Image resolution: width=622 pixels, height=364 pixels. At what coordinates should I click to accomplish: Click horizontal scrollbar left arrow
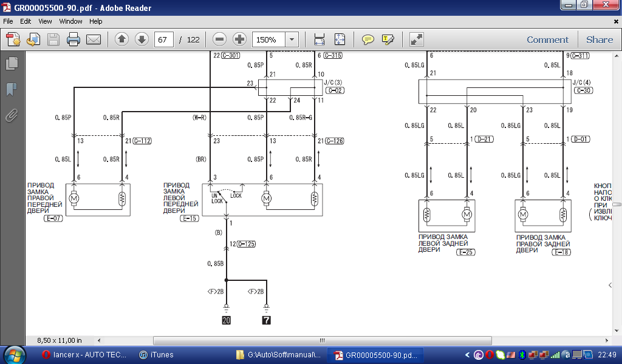[x=99, y=340]
